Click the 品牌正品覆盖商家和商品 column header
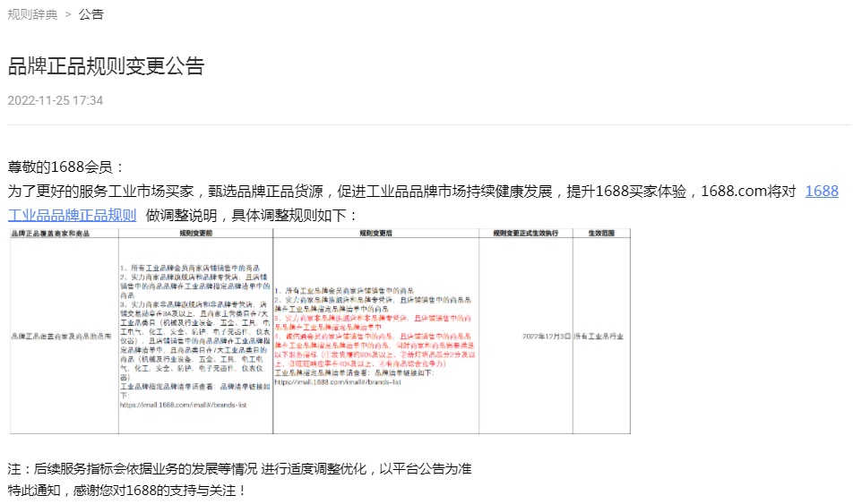 tap(63, 233)
